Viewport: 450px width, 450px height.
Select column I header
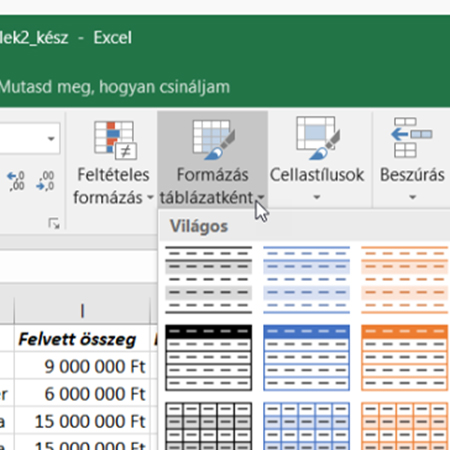[x=82, y=311]
